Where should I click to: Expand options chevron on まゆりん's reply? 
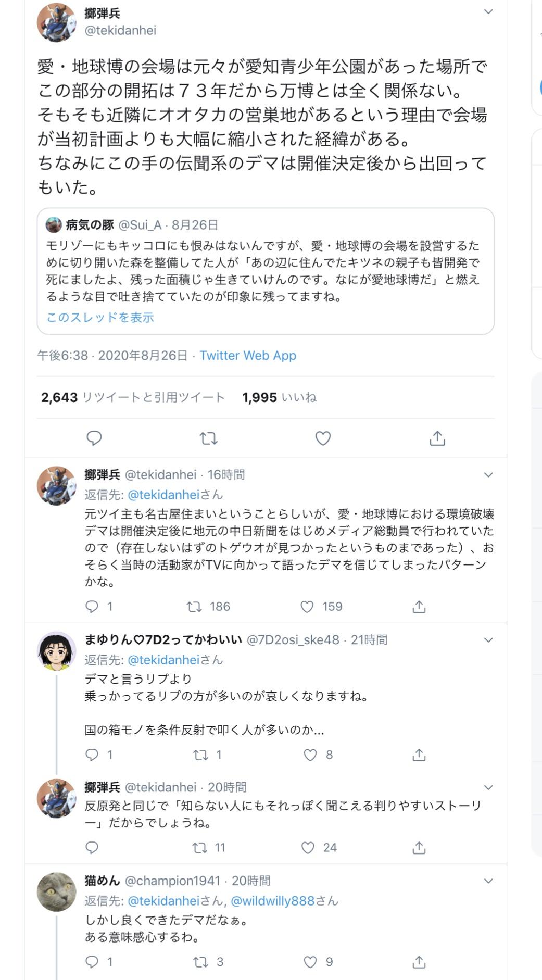point(488,640)
